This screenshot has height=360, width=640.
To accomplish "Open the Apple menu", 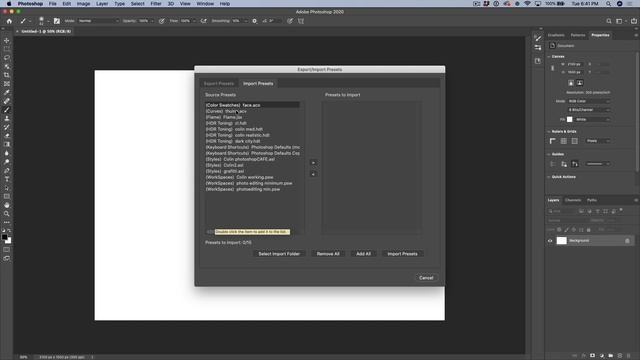I will point(9,4).
